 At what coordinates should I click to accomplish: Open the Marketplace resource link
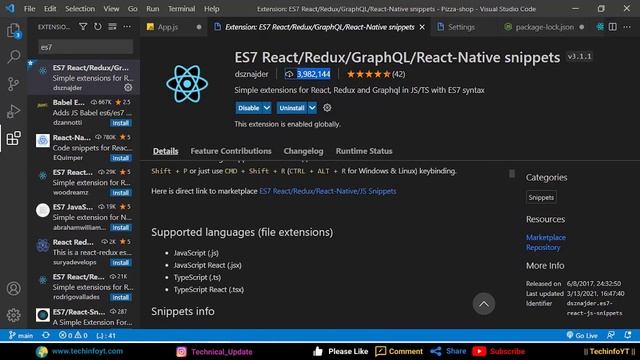(546, 237)
